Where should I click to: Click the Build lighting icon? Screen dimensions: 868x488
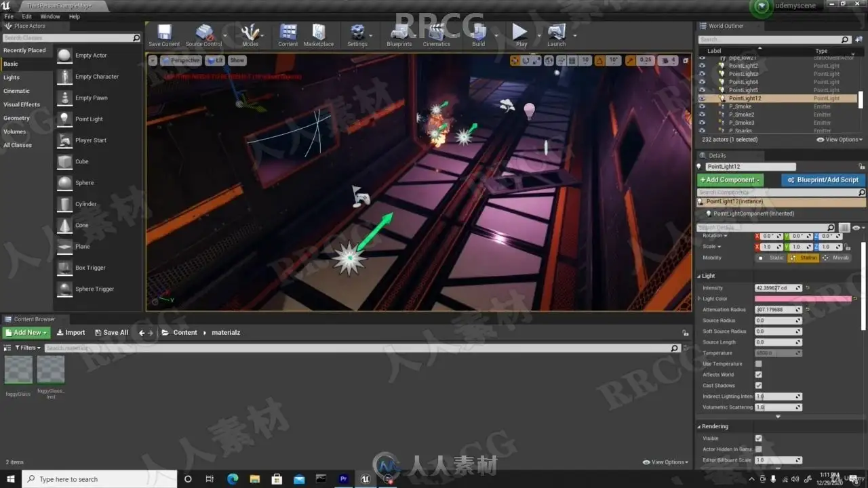(479, 35)
